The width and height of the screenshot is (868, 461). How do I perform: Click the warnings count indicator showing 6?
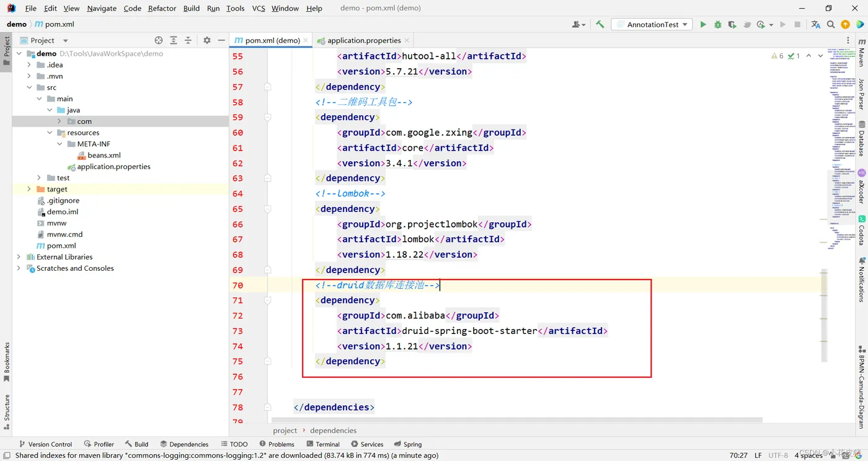click(777, 56)
